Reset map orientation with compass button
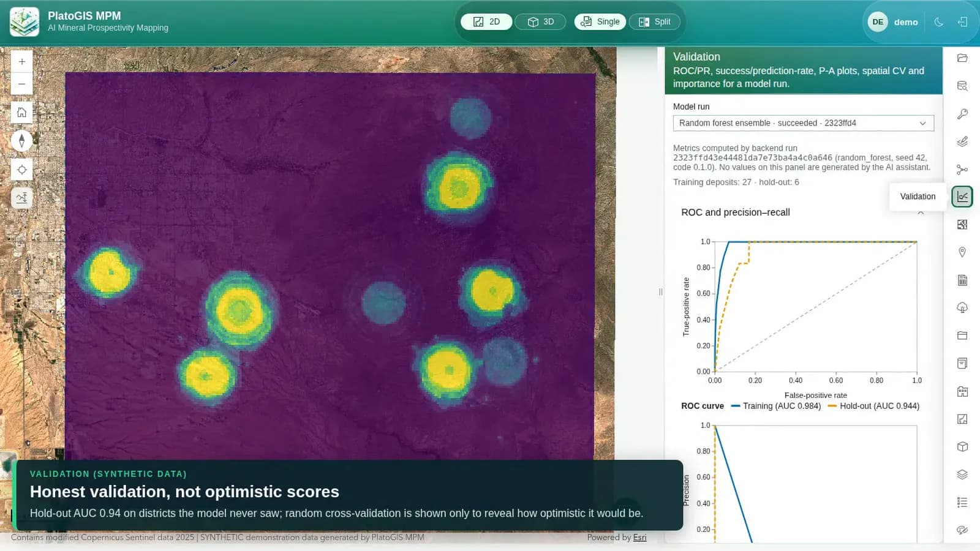980x551 pixels. point(22,141)
